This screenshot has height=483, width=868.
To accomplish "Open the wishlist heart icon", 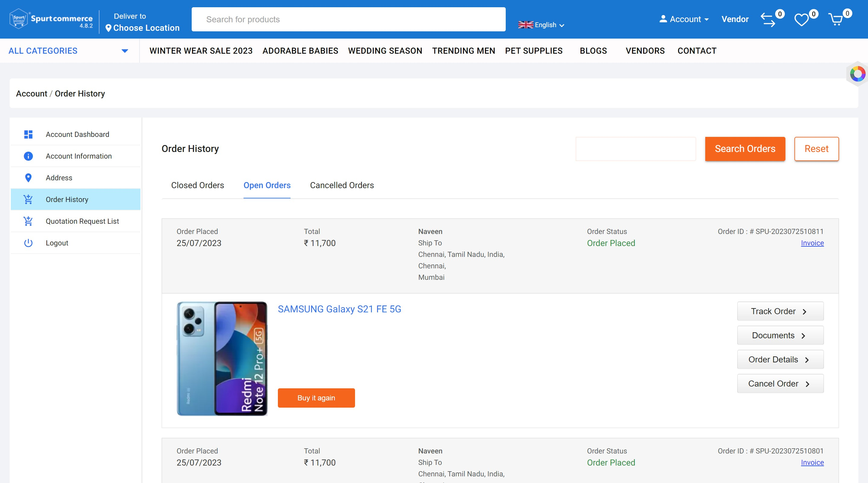I will [x=801, y=20].
